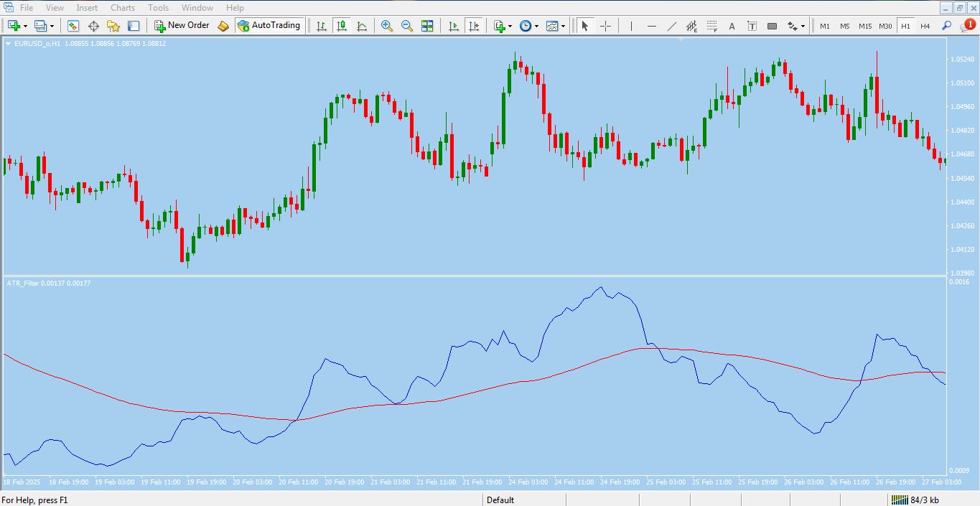Open the Charts menu

tap(123, 8)
